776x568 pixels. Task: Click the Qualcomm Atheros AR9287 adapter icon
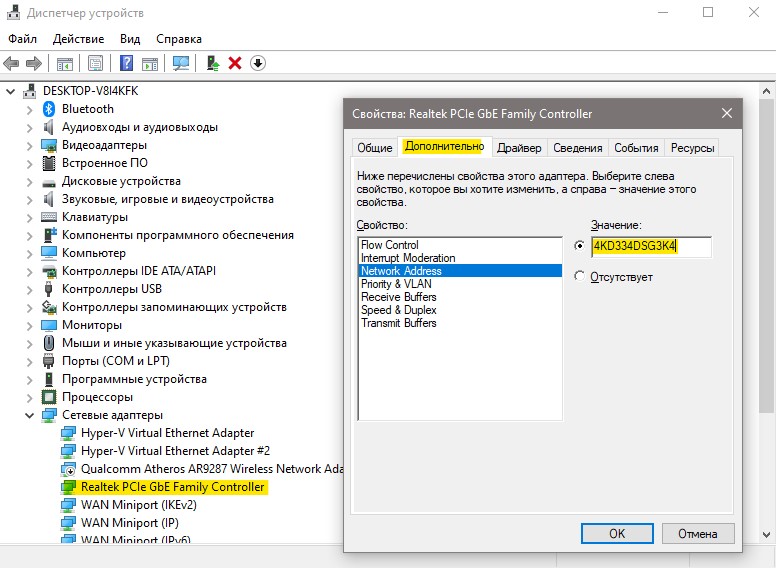point(68,469)
